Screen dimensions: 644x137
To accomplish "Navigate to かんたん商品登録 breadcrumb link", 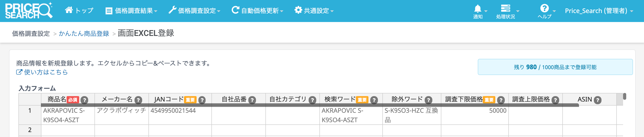I will 84,33.
